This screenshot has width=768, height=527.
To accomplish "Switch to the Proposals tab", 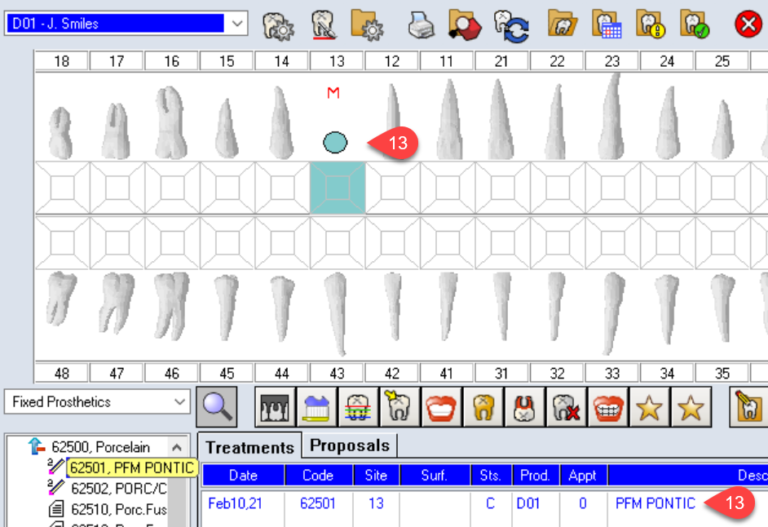I will 349,445.
